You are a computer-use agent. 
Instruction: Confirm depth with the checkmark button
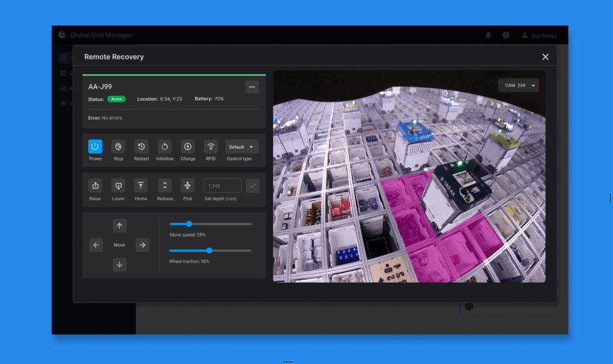tap(253, 186)
